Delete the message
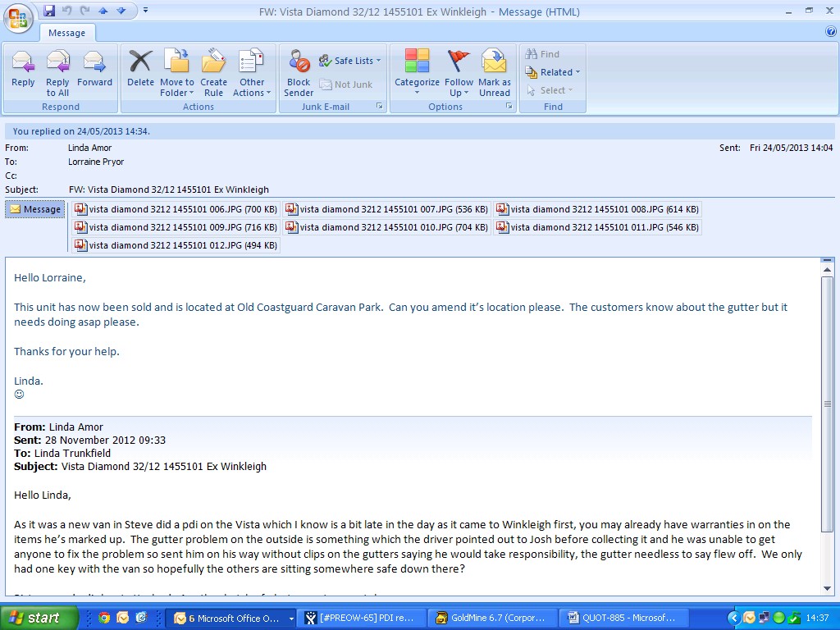840x630 pixels. coord(140,69)
